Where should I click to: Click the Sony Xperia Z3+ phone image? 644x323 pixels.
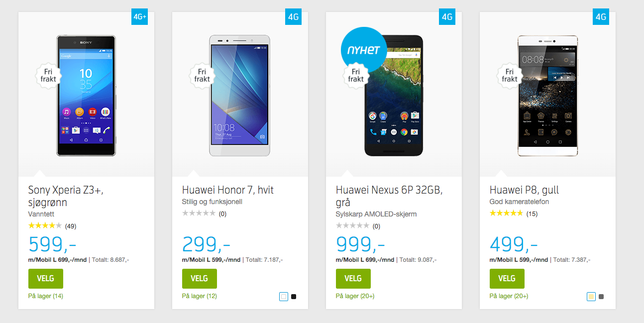[86, 96]
